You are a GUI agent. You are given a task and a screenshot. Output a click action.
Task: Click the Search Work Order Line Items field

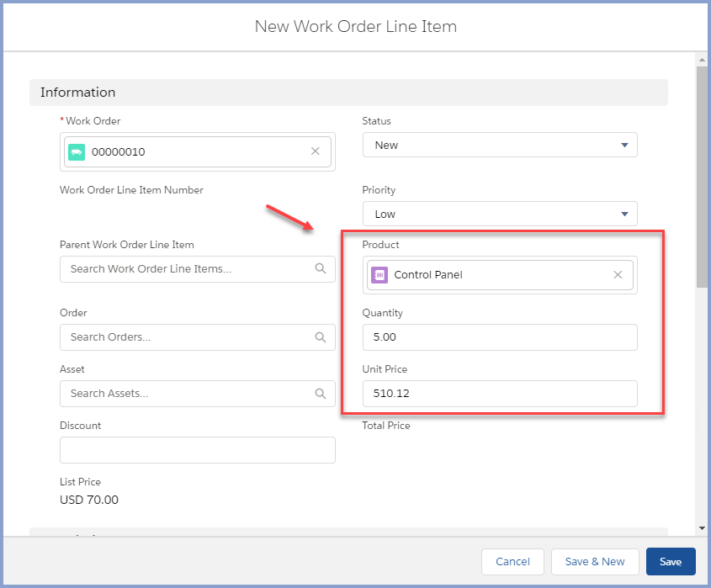coord(197,269)
